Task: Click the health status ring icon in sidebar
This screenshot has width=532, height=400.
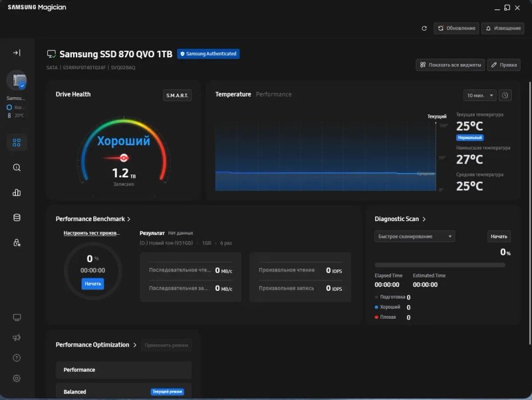Action: click(9, 107)
